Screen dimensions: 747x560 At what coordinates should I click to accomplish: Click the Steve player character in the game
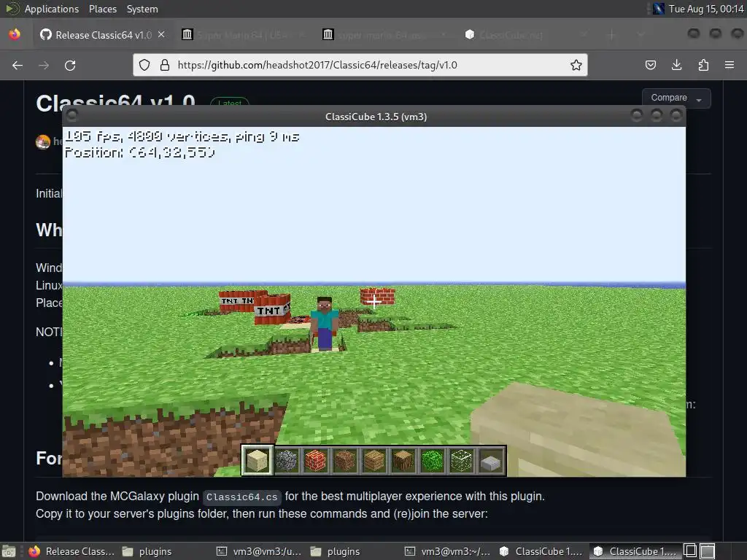click(325, 324)
